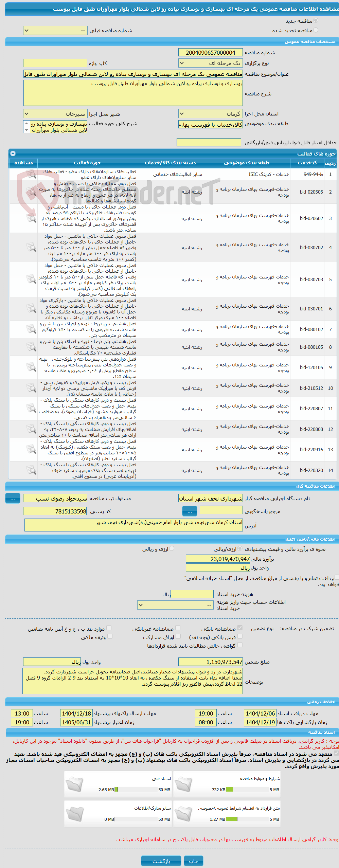Open view icon for row bld-080105
The width and height of the screenshot is (339, 868).
click(x=31, y=347)
